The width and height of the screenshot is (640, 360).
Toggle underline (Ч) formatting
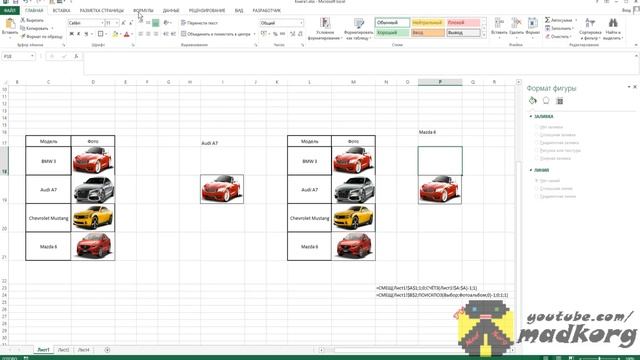pyautogui.click(x=86, y=34)
